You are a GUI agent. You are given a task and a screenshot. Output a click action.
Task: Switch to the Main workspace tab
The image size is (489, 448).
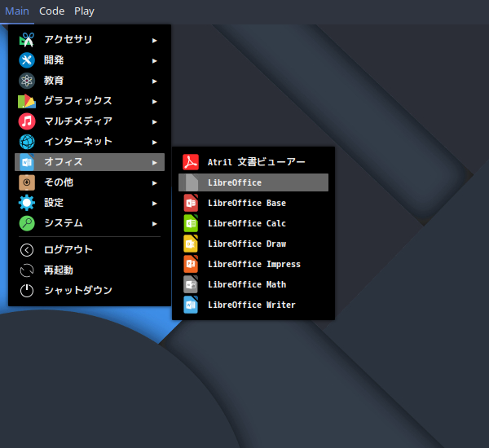(x=17, y=11)
